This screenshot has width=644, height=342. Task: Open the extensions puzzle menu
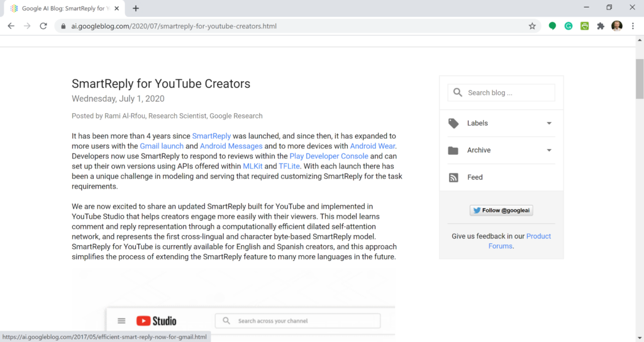click(x=601, y=26)
